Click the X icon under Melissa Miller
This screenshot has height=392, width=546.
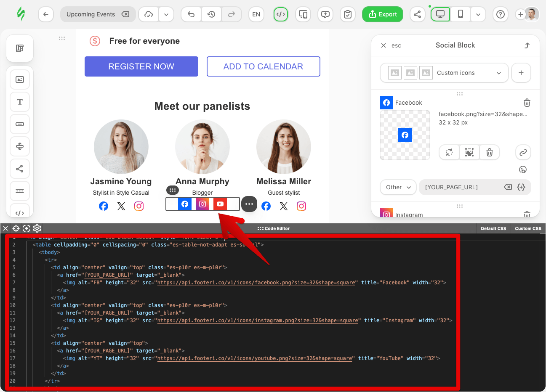tap(284, 206)
